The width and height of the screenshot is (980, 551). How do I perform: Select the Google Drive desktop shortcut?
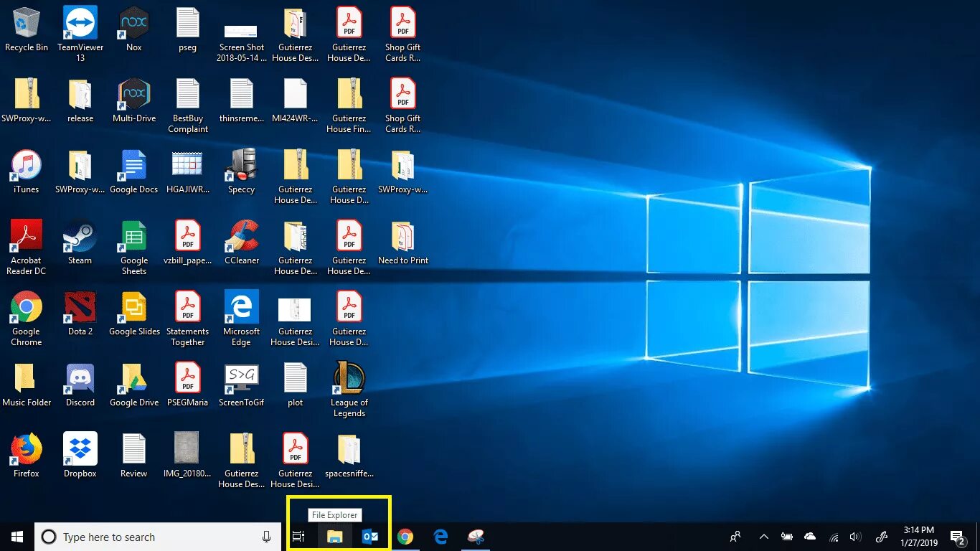click(134, 385)
